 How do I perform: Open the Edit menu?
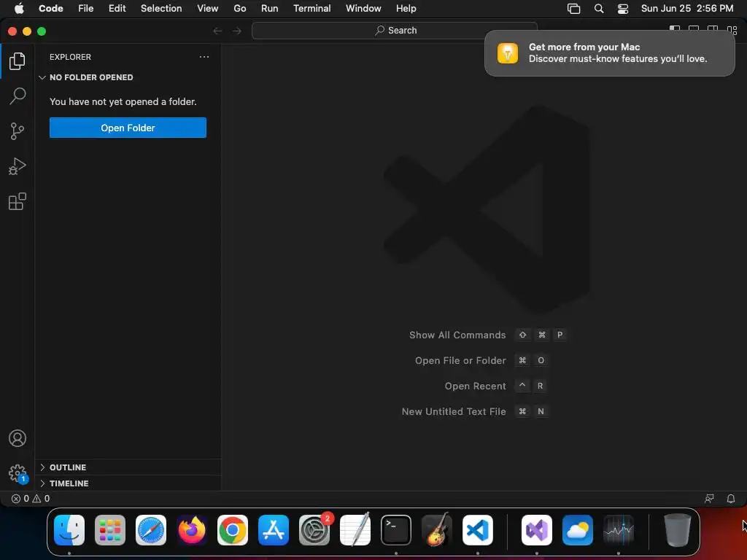(x=117, y=9)
